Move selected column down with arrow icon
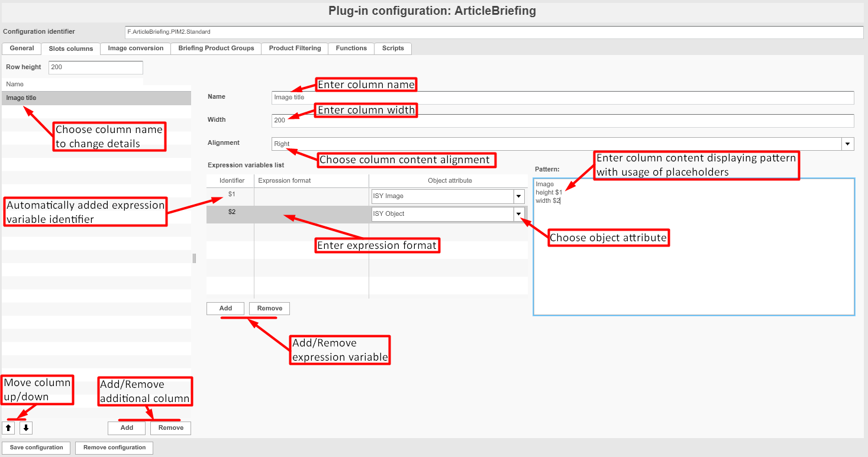868x457 pixels. (x=27, y=428)
